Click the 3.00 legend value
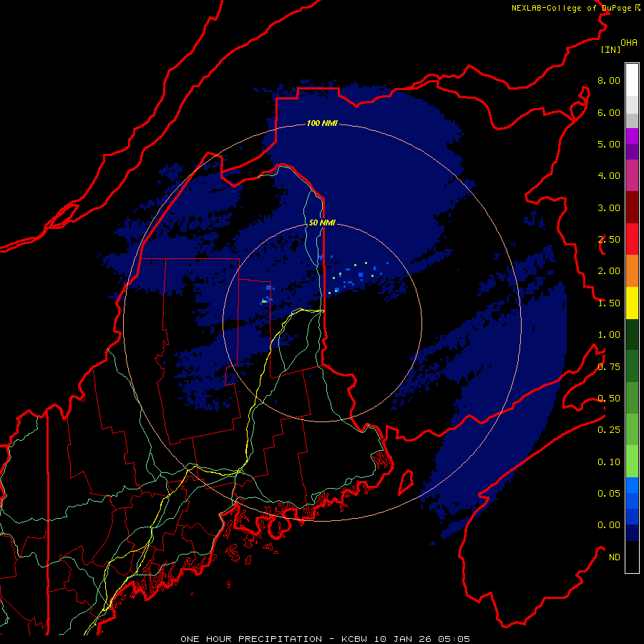644x644 pixels. 609,208
